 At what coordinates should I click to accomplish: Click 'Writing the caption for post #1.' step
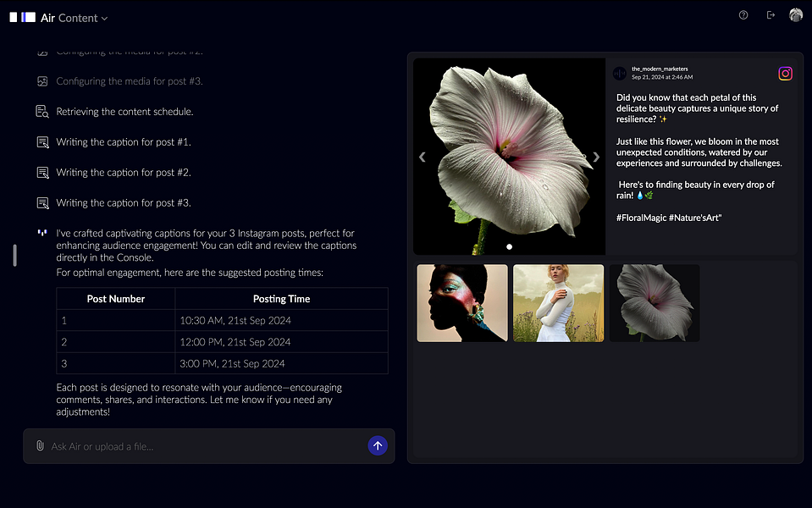click(x=124, y=142)
